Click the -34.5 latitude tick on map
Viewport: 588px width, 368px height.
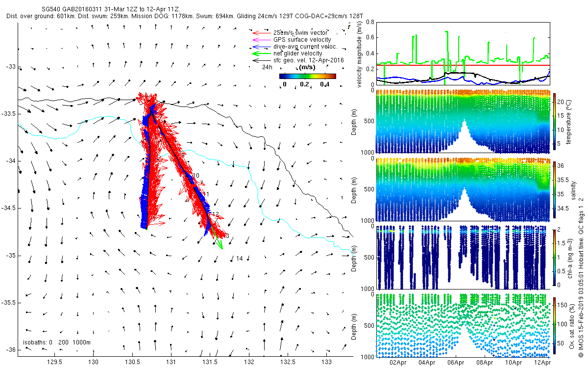(9, 208)
